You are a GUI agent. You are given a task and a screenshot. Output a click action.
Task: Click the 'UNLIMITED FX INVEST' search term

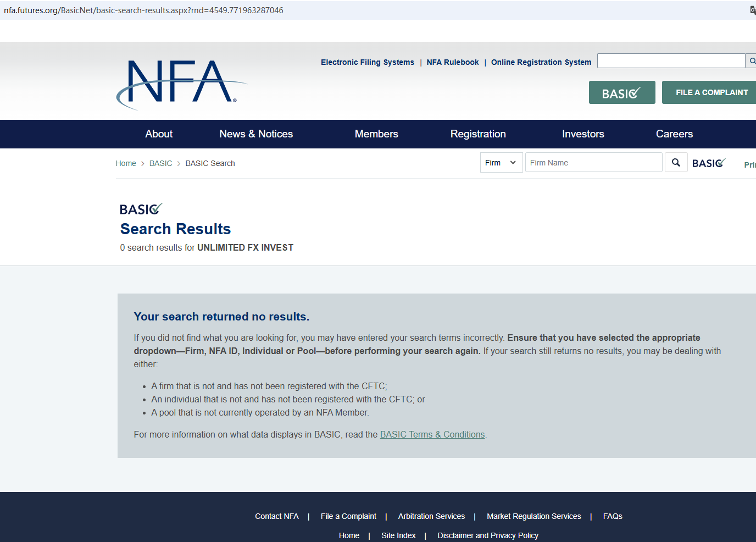tap(245, 248)
